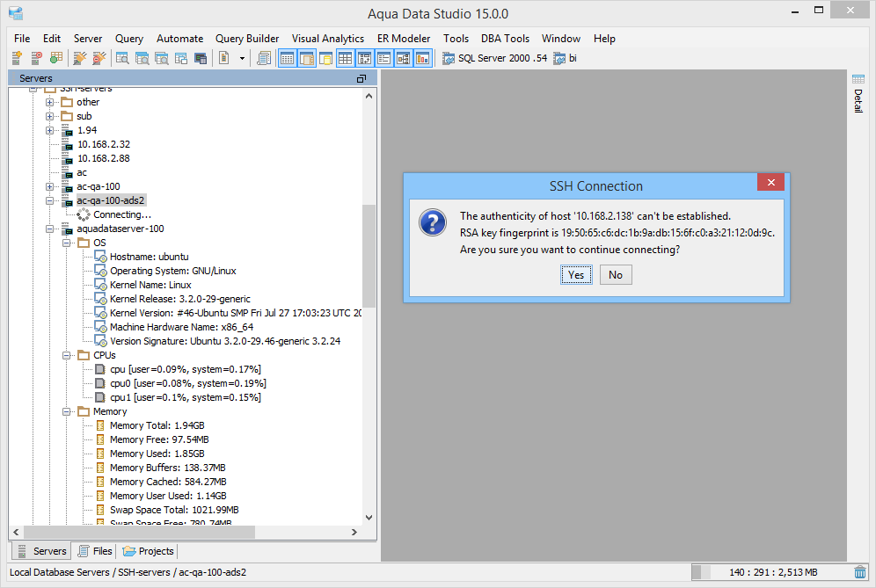
Task: Collapse the OS folder
Action: [x=67, y=243]
